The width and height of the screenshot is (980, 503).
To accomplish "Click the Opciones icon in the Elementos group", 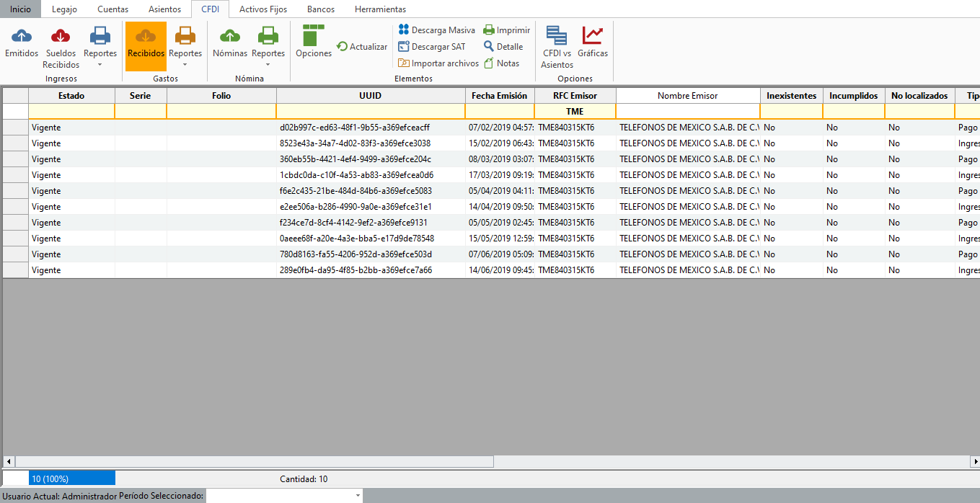I will (x=314, y=37).
